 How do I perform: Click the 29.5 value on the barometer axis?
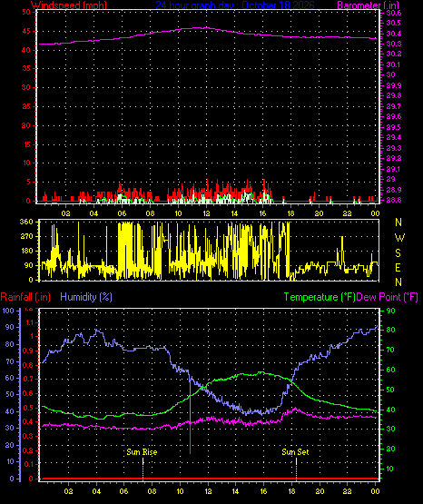pyautogui.click(x=393, y=127)
